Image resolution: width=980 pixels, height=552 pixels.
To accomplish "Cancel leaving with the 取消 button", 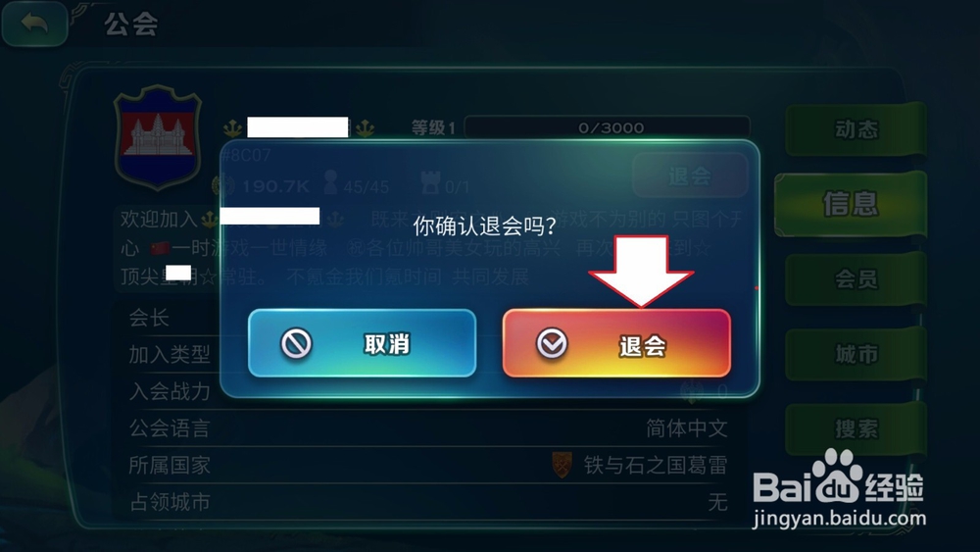I will coord(362,343).
